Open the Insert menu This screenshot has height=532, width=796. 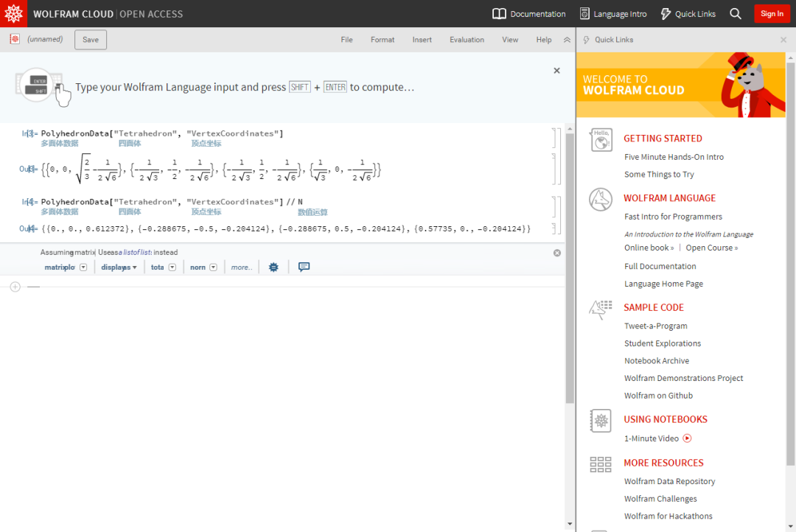tap(422, 40)
